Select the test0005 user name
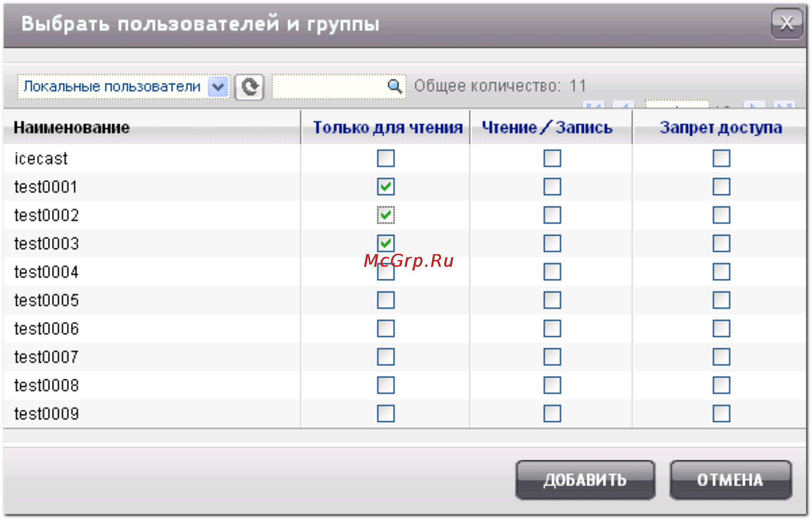812x520 pixels. click(46, 300)
